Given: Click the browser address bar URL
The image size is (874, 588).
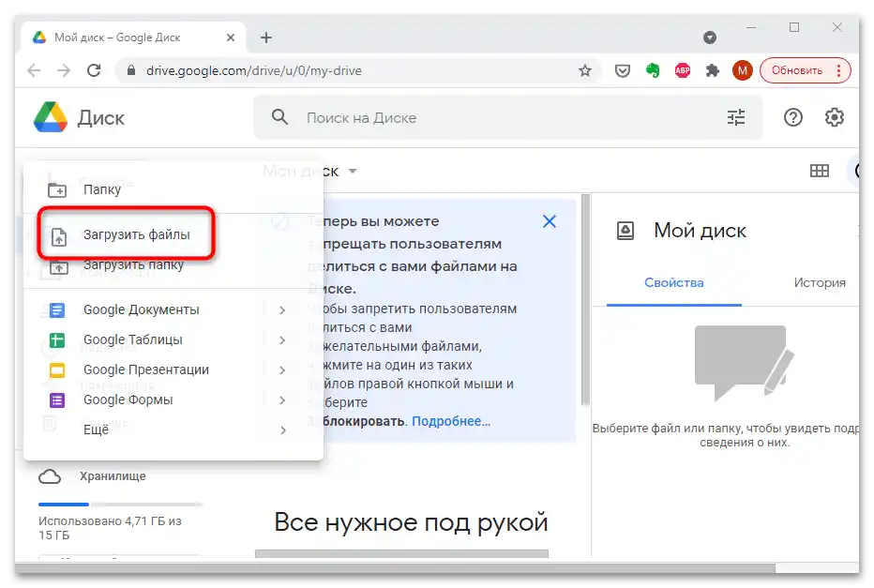Looking at the screenshot, I should pos(253,70).
